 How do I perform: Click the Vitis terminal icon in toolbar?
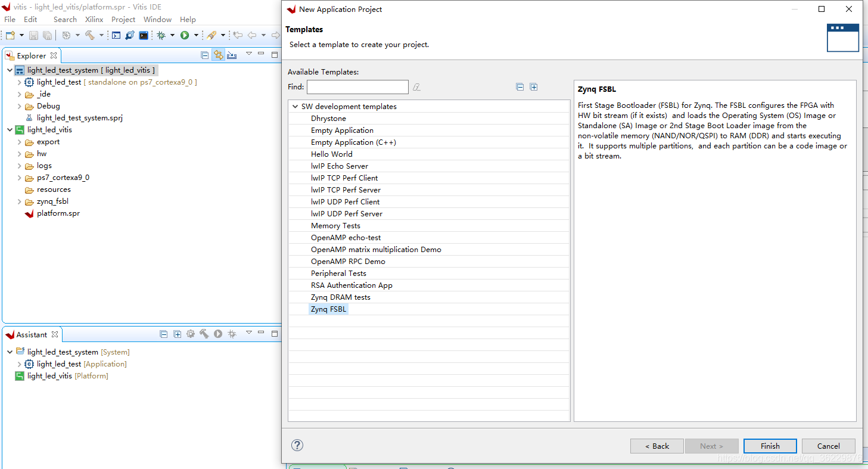[x=144, y=36]
